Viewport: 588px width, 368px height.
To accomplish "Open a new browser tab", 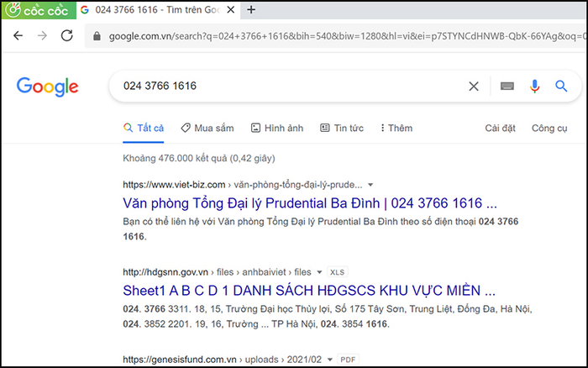I will click(251, 10).
